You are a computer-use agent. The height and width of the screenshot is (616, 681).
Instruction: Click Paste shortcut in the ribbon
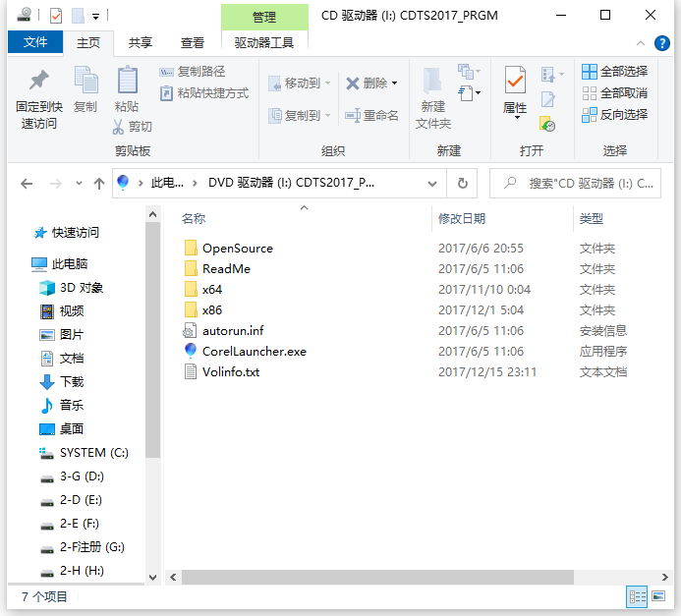pos(204,93)
